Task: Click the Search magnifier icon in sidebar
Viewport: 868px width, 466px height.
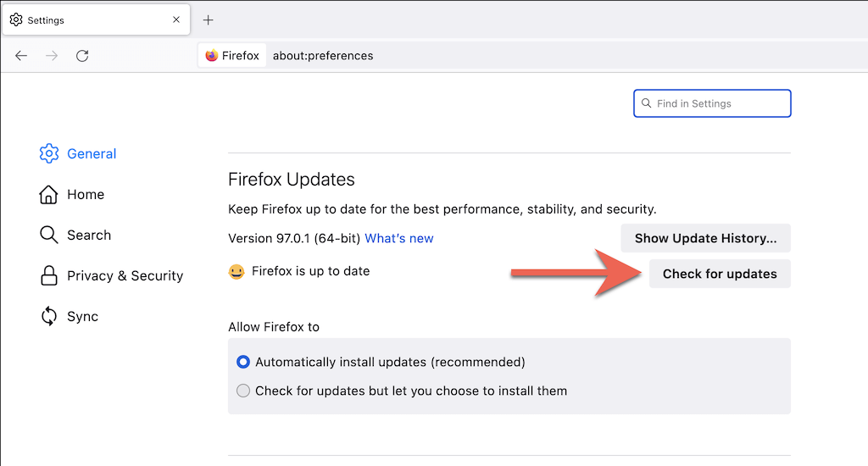Action: tap(49, 235)
